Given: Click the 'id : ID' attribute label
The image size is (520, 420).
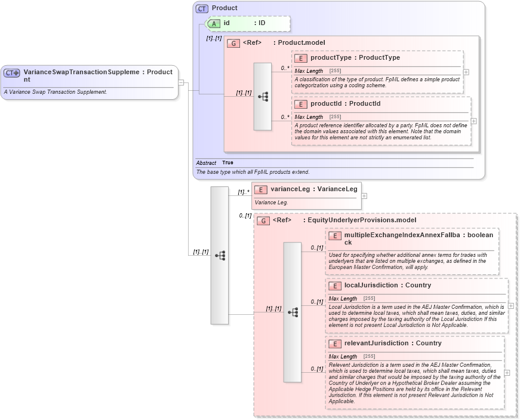Looking at the screenshot, I should click(x=244, y=23).
